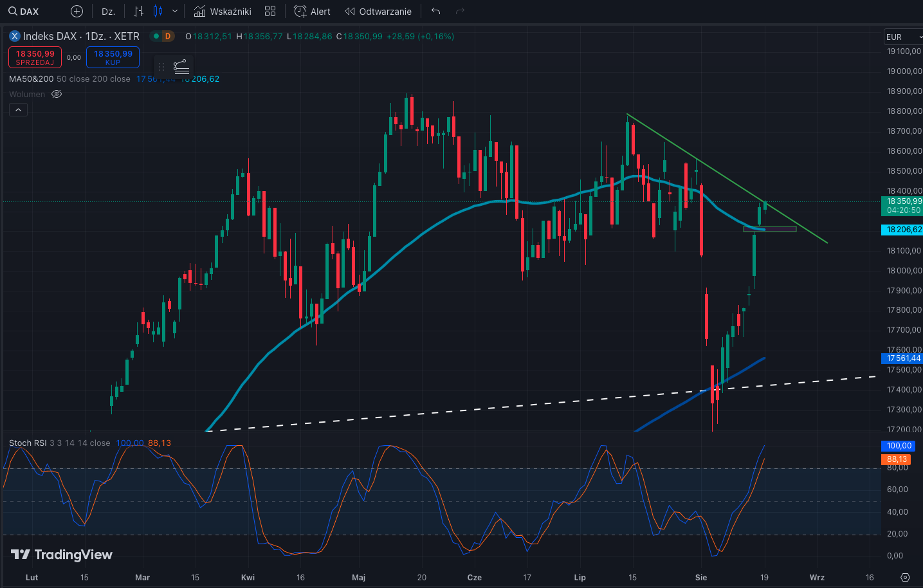Open the Odtwarzanie replay mode
Screen dimensions: 923x588
[x=378, y=11]
